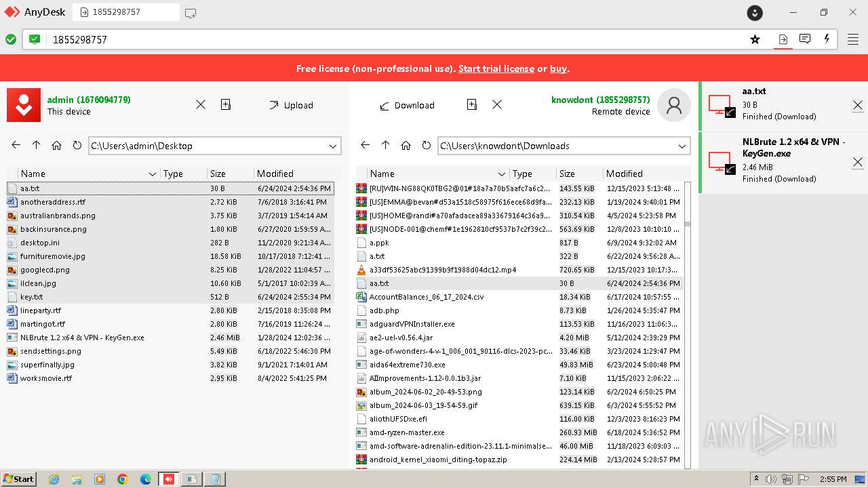Refresh the local Desktop folder listing
The image size is (868, 488).
tap(77, 145)
